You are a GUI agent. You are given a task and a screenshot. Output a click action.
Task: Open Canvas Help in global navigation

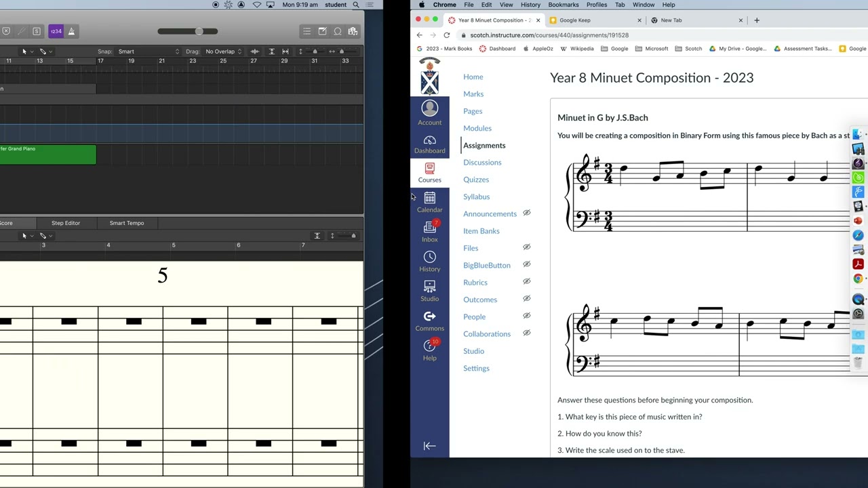coord(429,350)
